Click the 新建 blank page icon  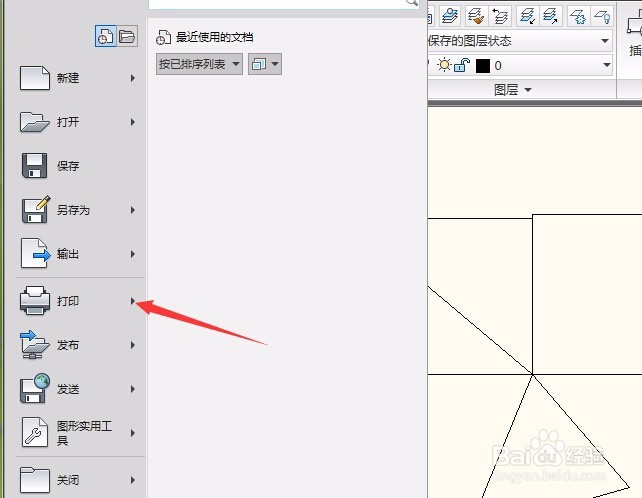pyautogui.click(x=35, y=78)
